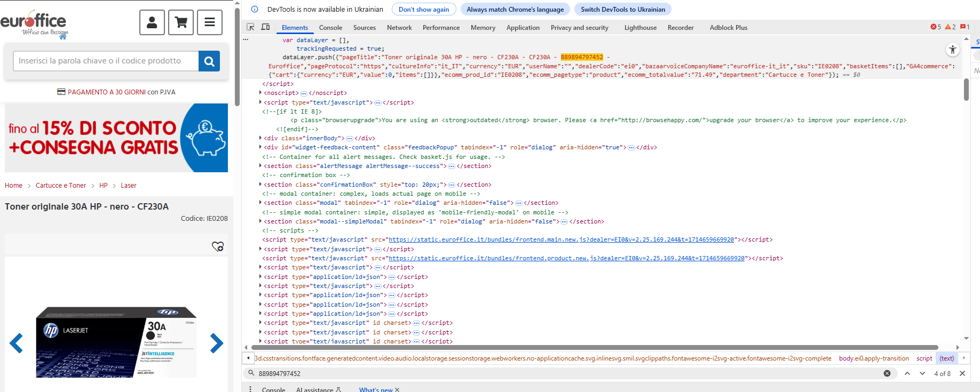The width and height of the screenshot is (980, 392).
Task: Expand the widget-feedback-content div node
Action: point(260,147)
